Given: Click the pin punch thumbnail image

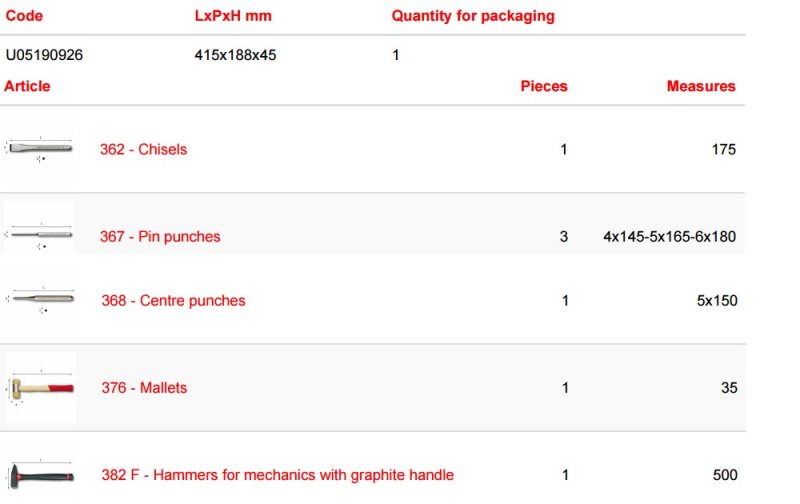Looking at the screenshot, I should [39, 235].
